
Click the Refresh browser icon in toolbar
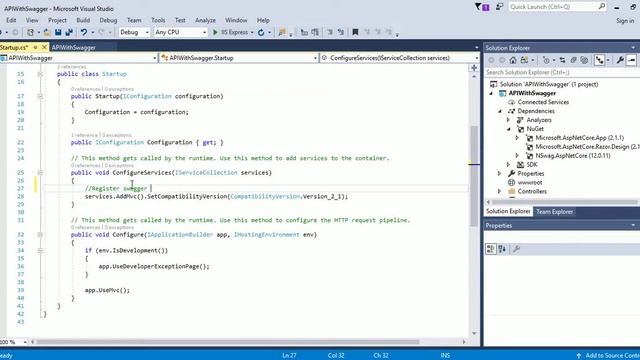pyautogui.click(x=261, y=32)
